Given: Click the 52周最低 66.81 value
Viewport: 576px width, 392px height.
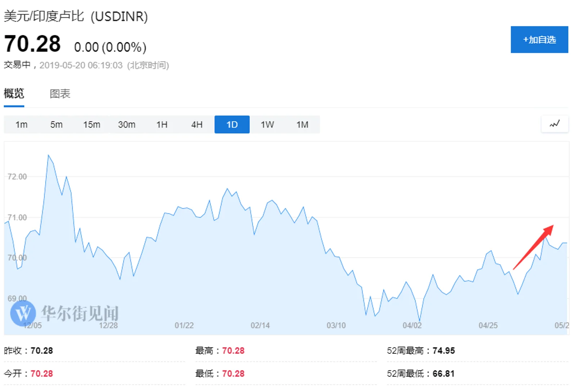Looking at the screenshot, I should (x=444, y=374).
